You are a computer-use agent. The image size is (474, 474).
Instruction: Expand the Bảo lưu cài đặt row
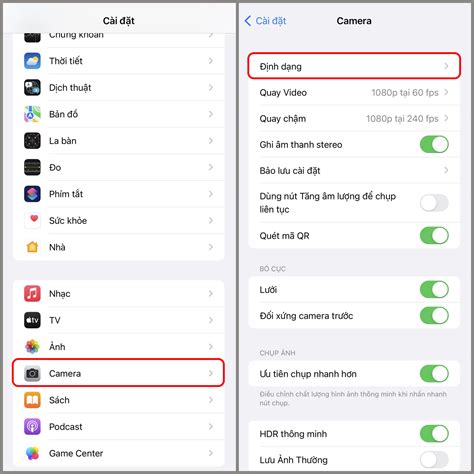pyautogui.click(x=354, y=170)
